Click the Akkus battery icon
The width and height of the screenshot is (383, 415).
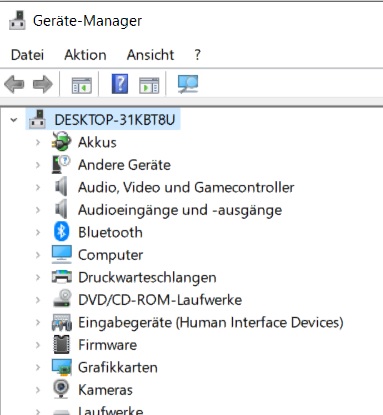tap(61, 142)
